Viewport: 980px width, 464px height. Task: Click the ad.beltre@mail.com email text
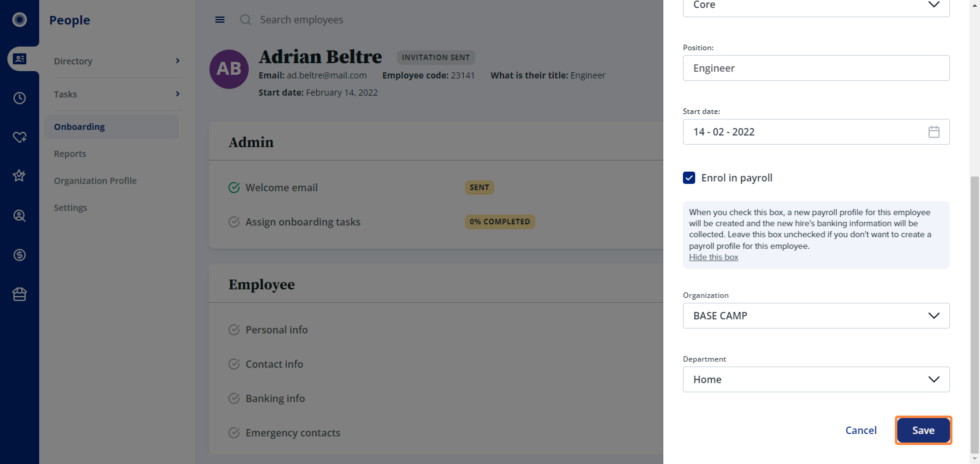pyautogui.click(x=326, y=75)
